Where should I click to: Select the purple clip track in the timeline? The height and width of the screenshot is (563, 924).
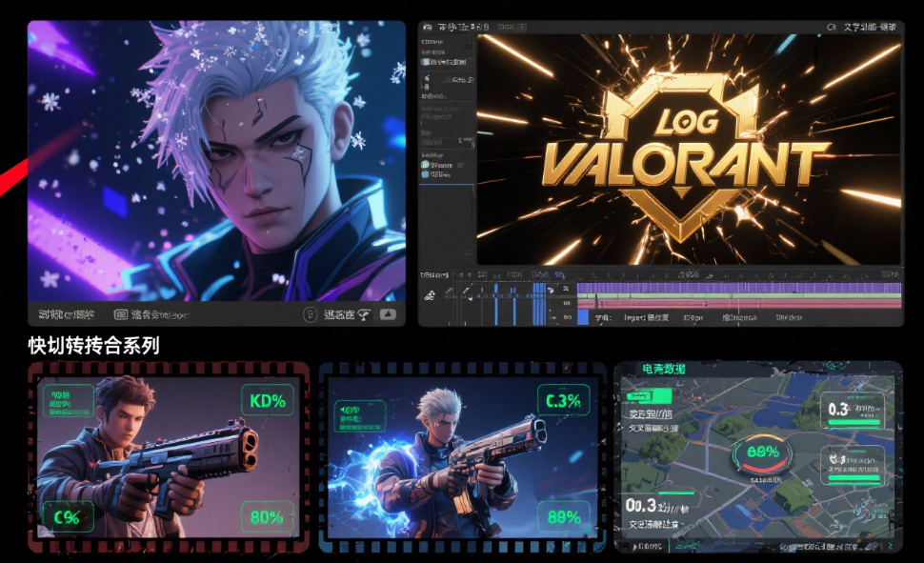739,288
